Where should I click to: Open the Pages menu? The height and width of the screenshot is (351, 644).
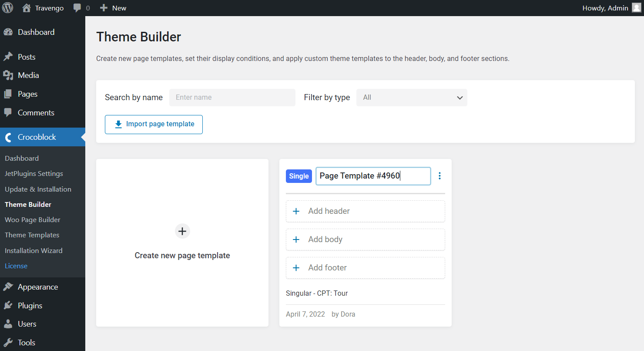43,94
